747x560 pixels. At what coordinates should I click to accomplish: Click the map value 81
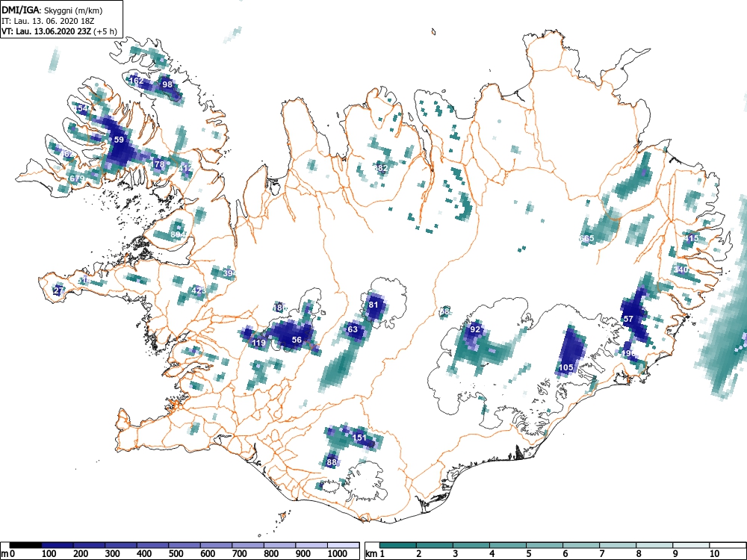[x=373, y=305]
